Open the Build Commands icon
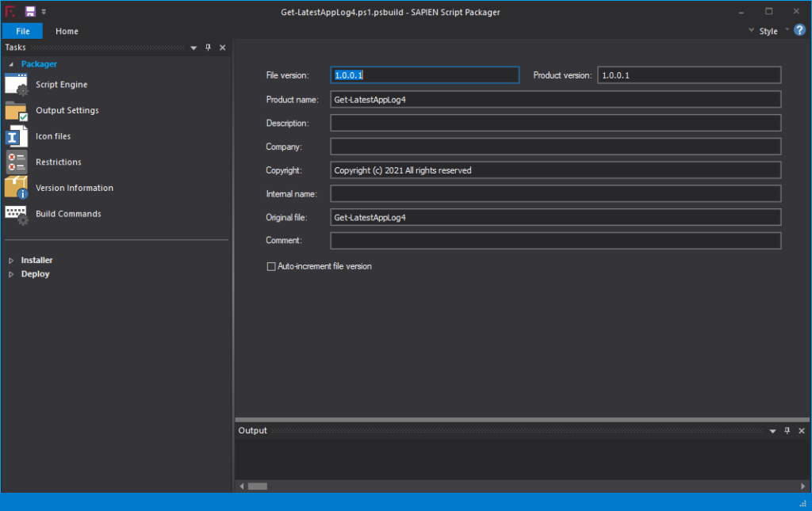 pos(17,214)
